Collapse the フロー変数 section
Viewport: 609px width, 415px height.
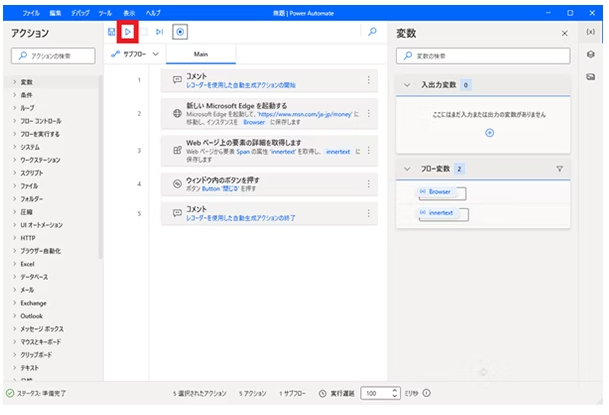click(x=407, y=169)
